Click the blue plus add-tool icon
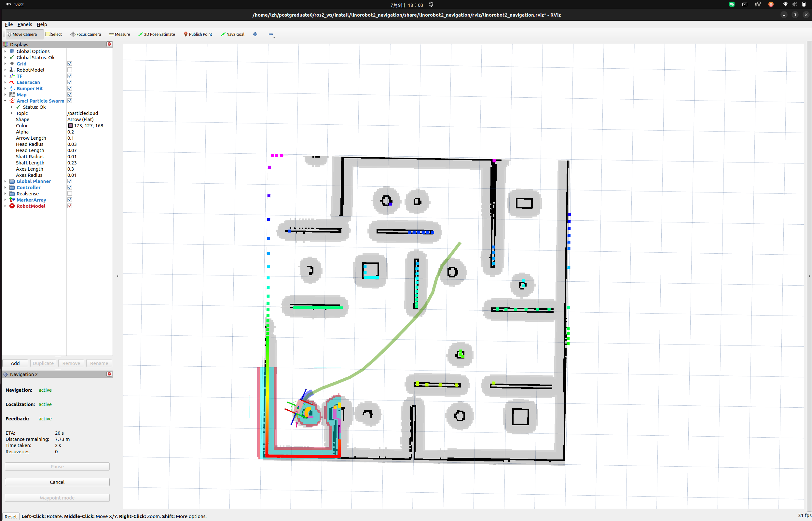Screen dimensions: 812x521 tap(255, 34)
